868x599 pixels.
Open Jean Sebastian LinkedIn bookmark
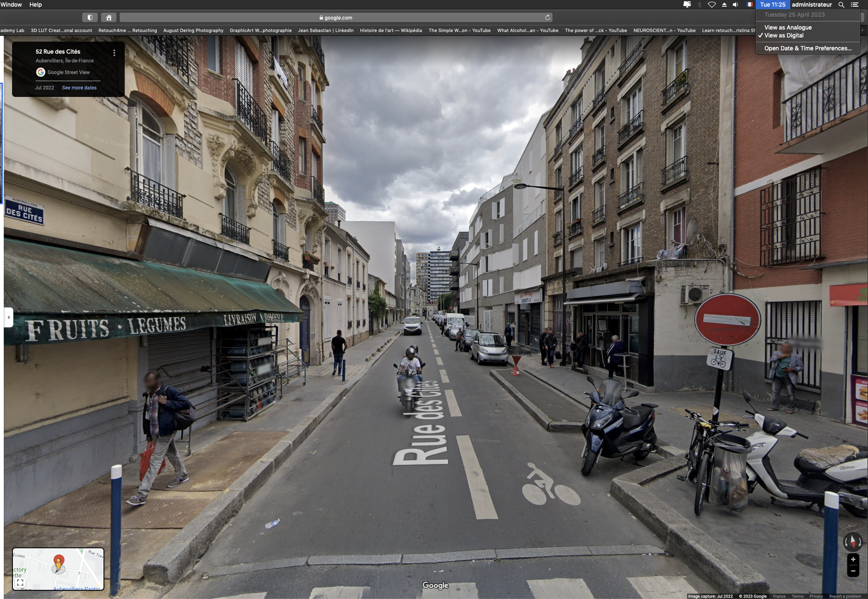click(x=325, y=30)
